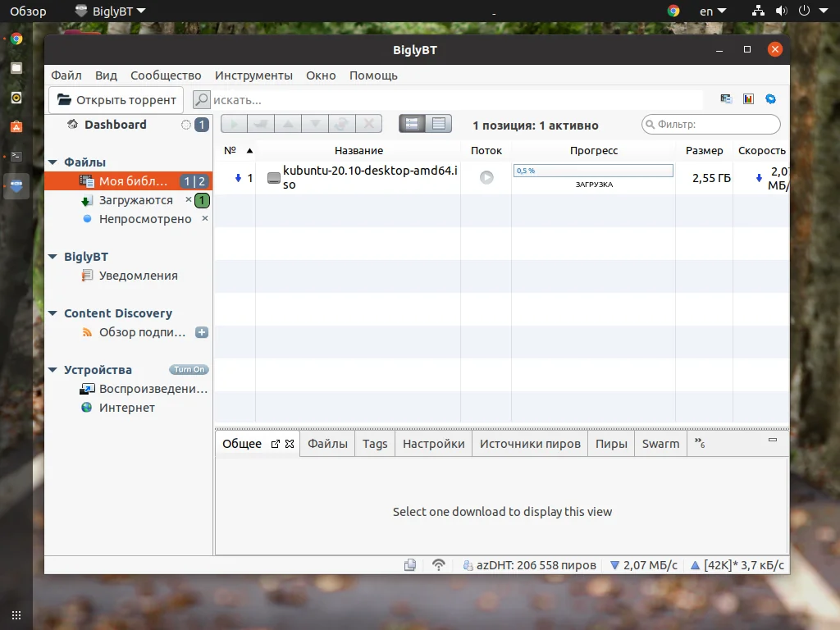Collapse the Content Discovery section
This screenshot has width=840, height=630.
pyautogui.click(x=52, y=313)
